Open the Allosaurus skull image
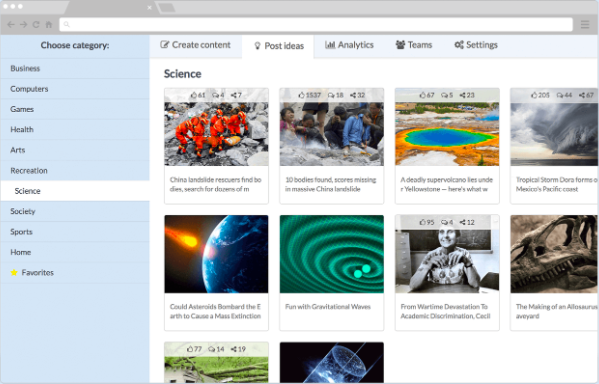The image size is (599, 384). pos(554,254)
